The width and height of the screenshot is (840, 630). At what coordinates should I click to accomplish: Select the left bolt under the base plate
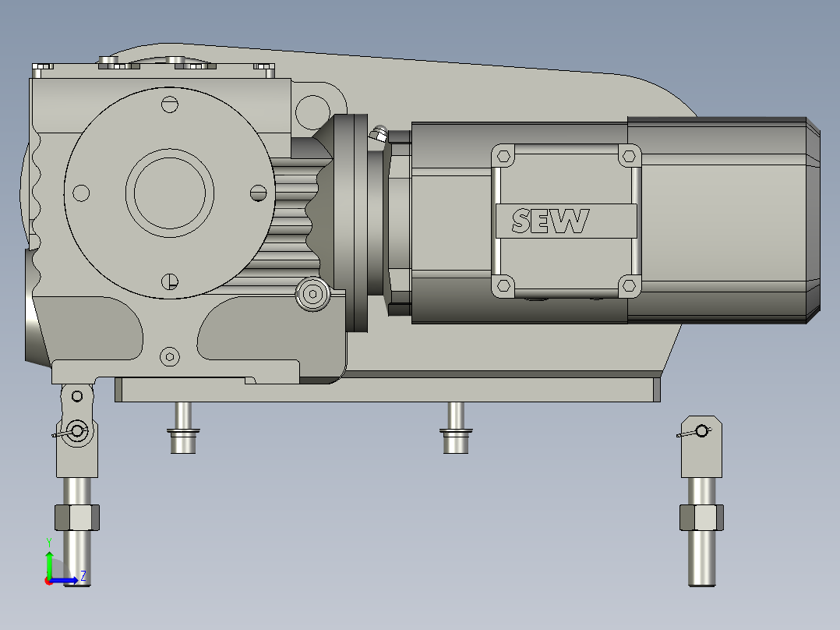click(183, 428)
